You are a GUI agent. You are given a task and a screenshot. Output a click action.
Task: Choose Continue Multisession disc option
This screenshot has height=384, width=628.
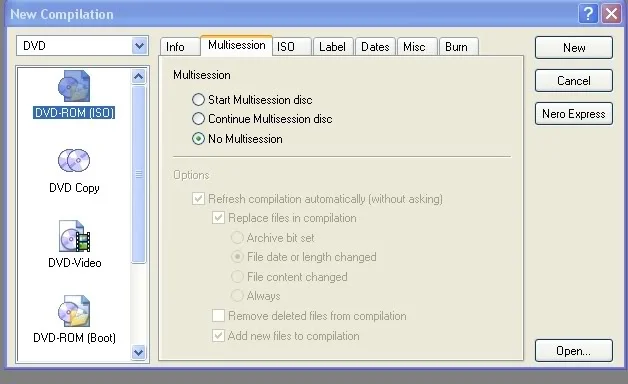tap(198, 119)
